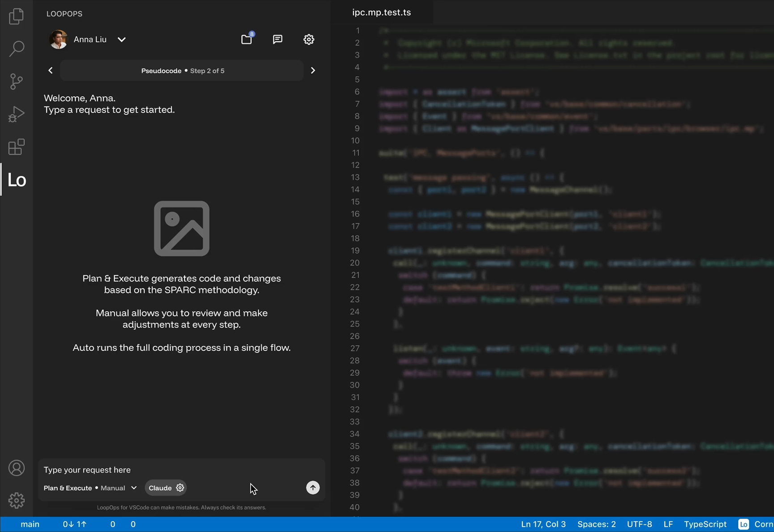Focus the 'Type your request here' field
Viewport: 774px width, 532px height.
(181, 470)
